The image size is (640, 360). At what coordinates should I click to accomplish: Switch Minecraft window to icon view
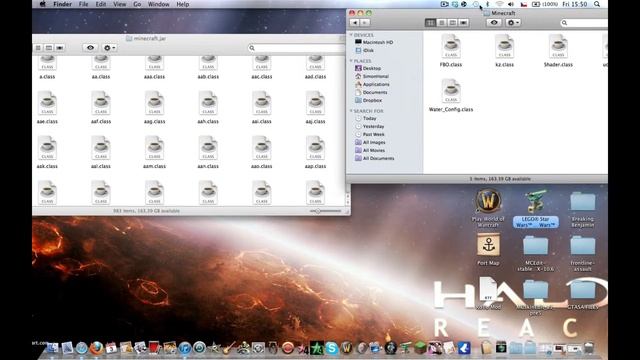coord(430,23)
